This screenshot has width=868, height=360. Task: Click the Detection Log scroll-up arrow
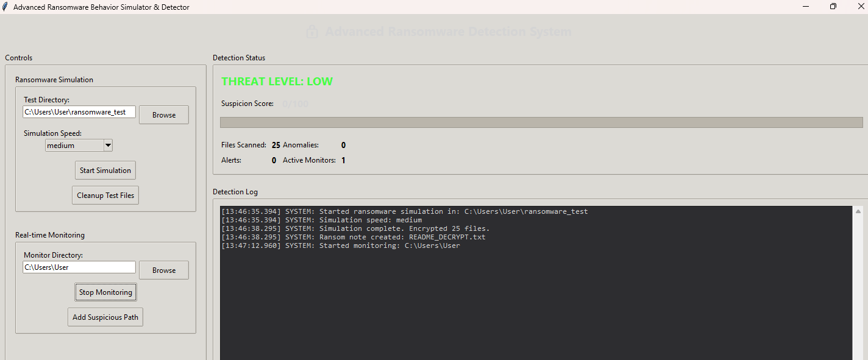[858, 211]
